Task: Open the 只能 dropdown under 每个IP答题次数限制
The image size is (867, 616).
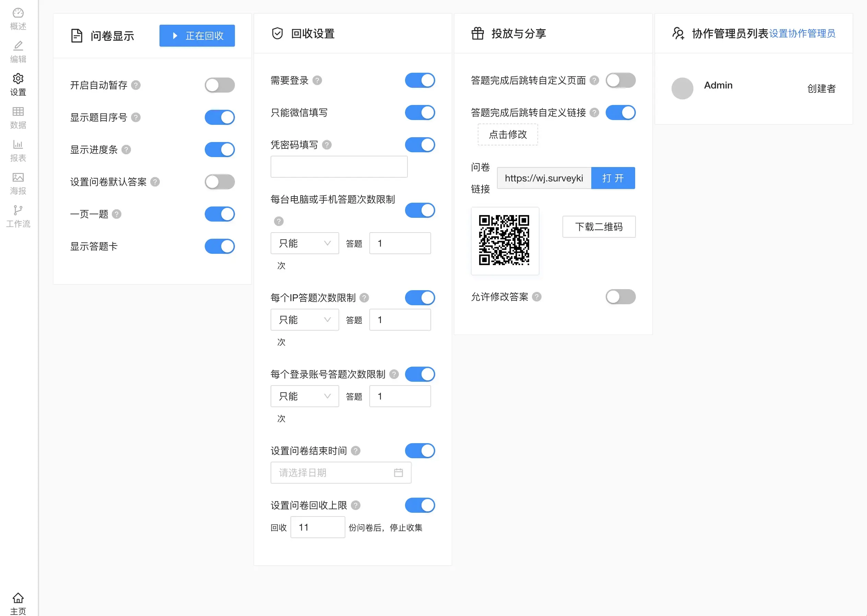Action: (304, 320)
